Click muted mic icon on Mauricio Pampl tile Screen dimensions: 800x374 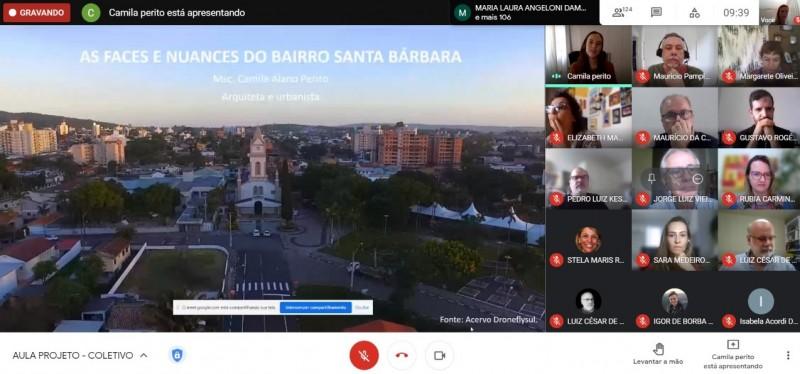[x=643, y=77]
